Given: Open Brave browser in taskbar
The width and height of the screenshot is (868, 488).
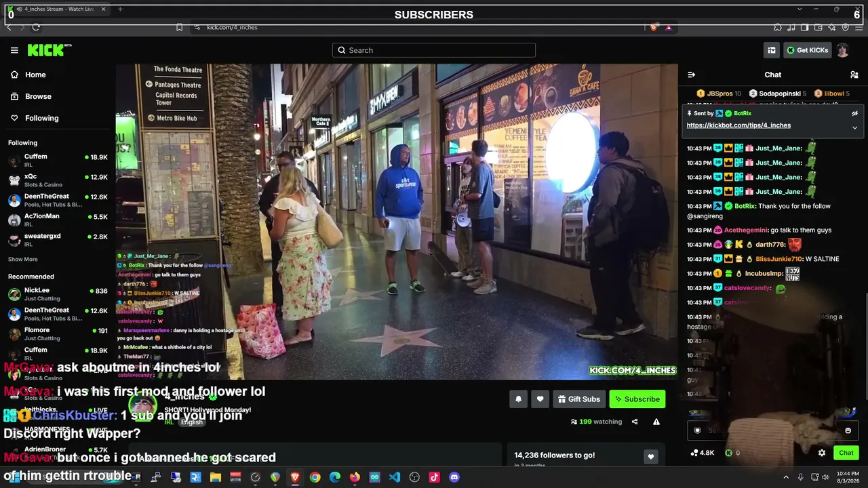Looking at the screenshot, I should point(295,477).
